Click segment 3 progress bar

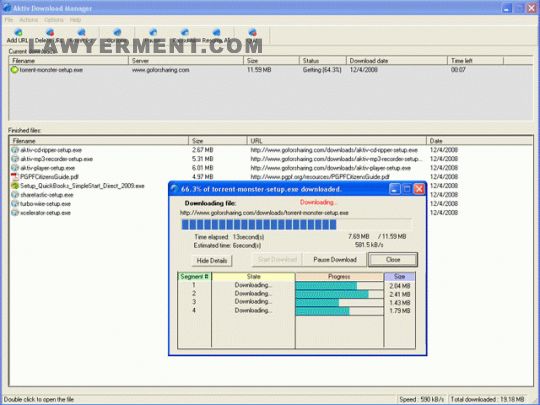point(339,302)
